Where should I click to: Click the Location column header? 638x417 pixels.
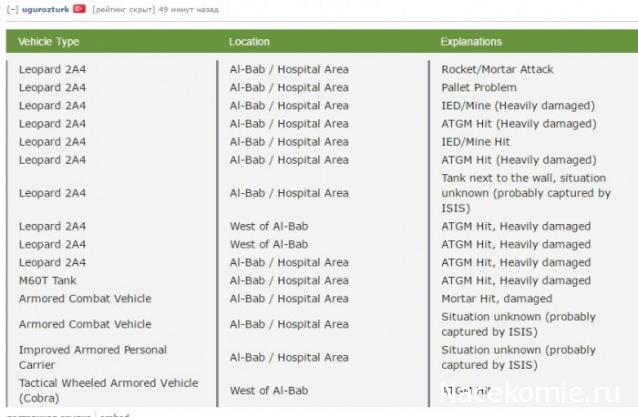pyautogui.click(x=249, y=42)
